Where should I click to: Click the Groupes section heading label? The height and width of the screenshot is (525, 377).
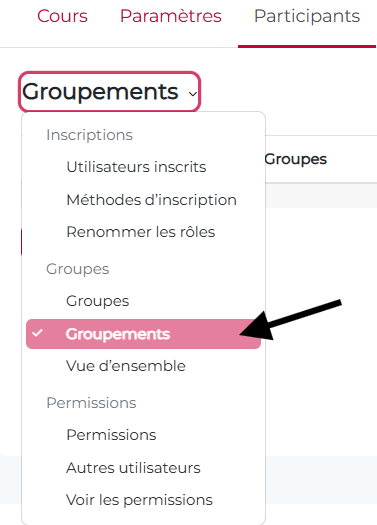point(78,269)
